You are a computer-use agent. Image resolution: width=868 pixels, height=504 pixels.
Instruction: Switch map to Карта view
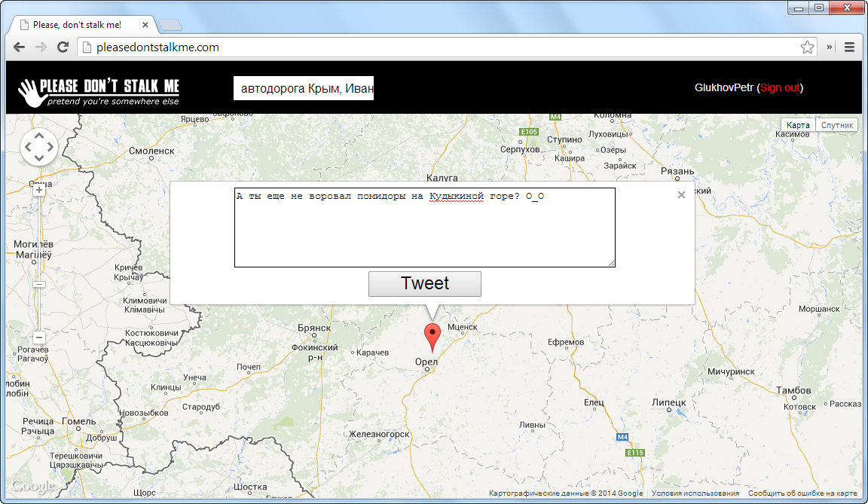798,125
